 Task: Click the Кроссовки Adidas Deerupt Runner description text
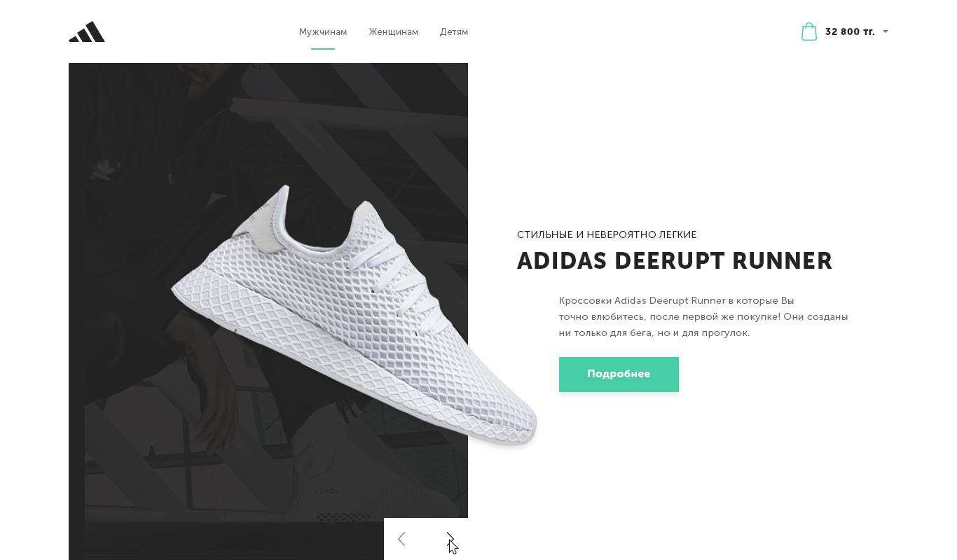[x=703, y=316]
